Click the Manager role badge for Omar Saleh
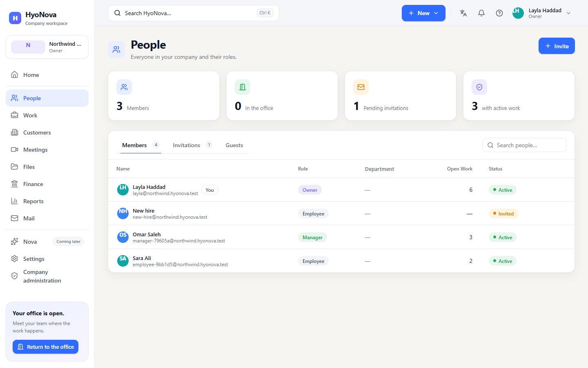Viewport: 588px width, 368px height. 312,237
